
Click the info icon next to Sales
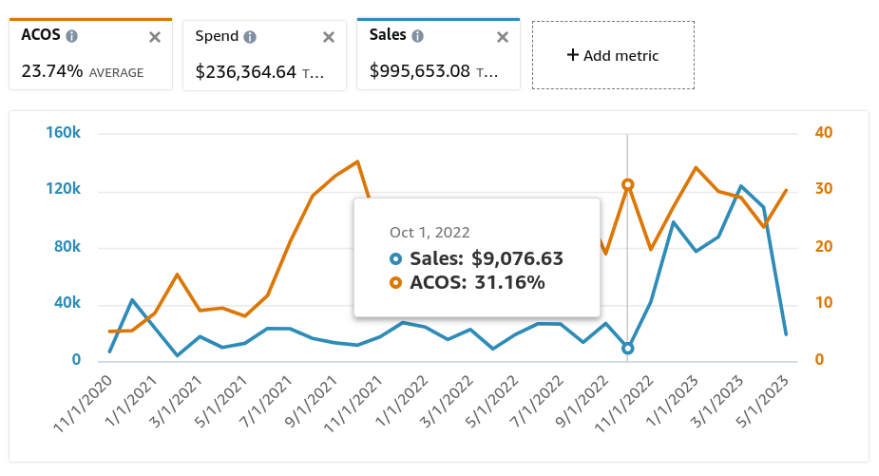point(417,35)
